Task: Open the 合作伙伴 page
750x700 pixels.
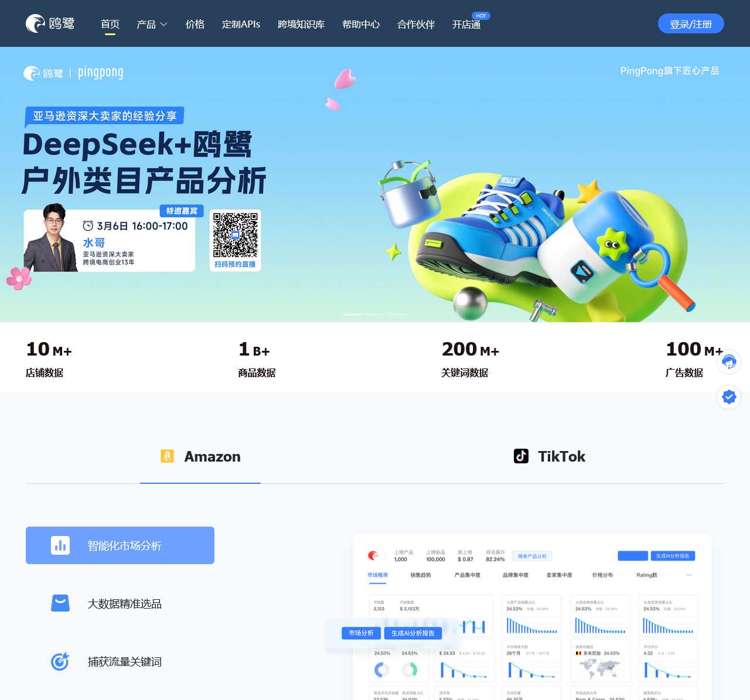Action: (416, 24)
